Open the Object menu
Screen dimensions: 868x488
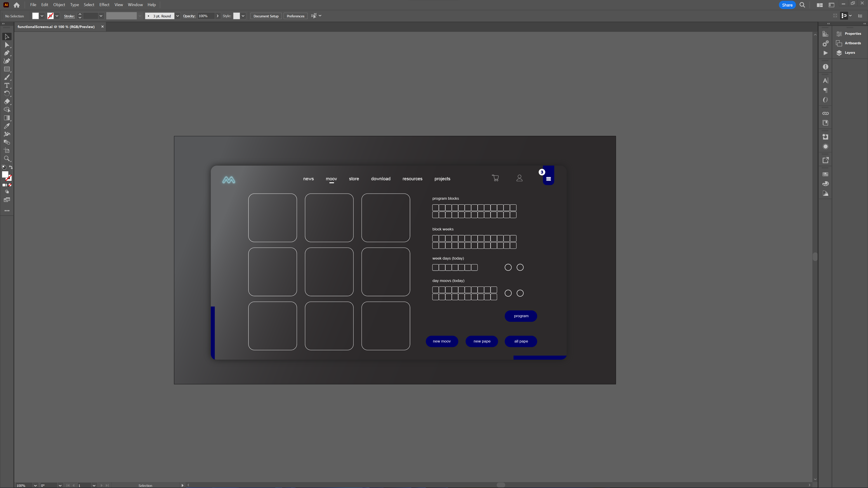[59, 5]
